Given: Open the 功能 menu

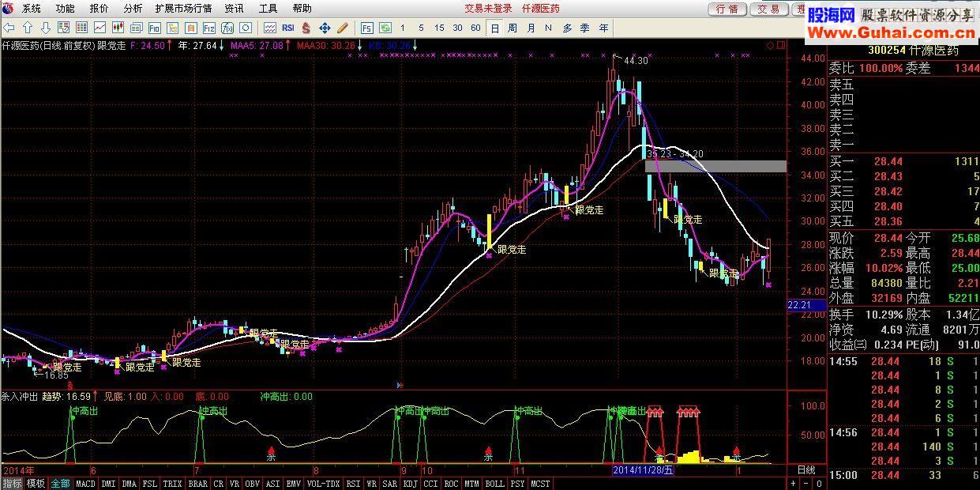Looking at the screenshot, I should (x=65, y=8).
